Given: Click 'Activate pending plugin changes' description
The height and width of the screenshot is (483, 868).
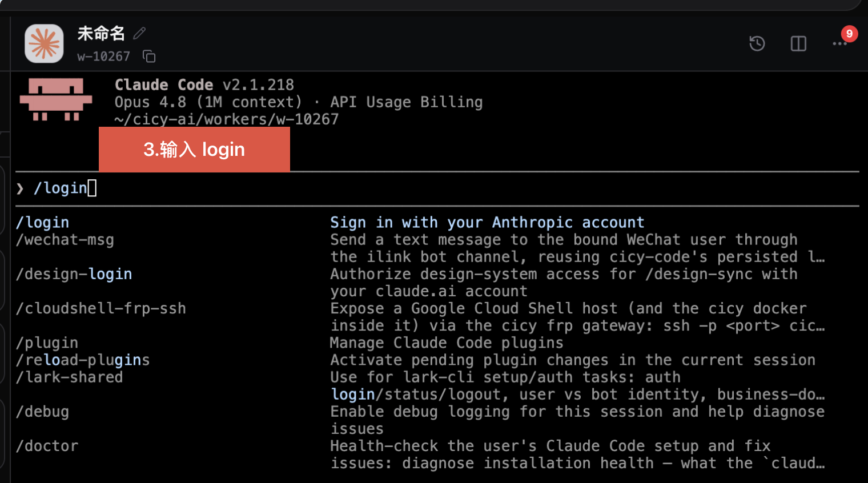Looking at the screenshot, I should point(573,360).
